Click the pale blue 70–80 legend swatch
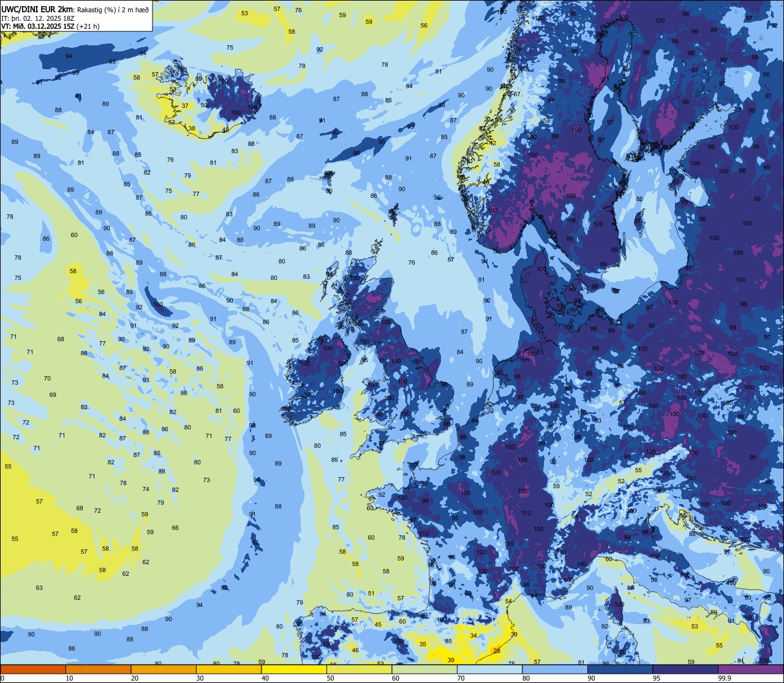 [x=489, y=669]
